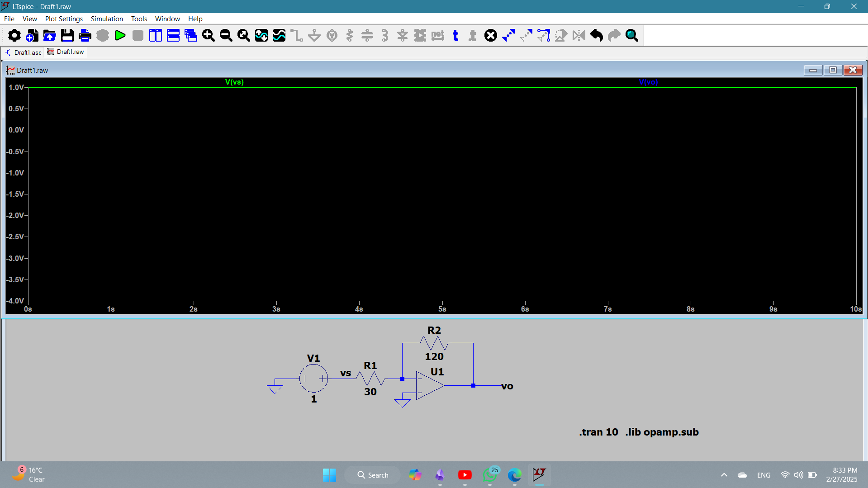Click the R1 value 30

(370, 392)
